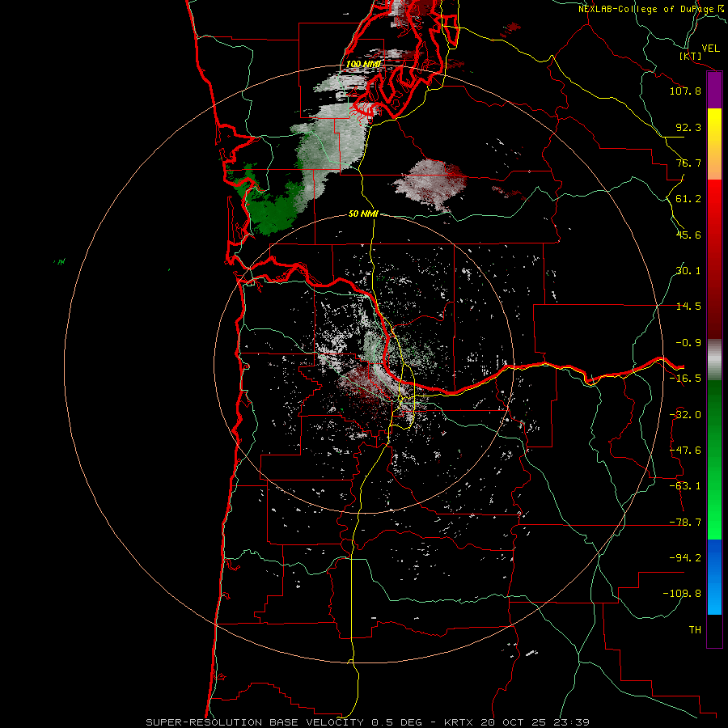This screenshot has height=728, width=728.
Task: Click the [KT] units label
Action: coord(690,56)
